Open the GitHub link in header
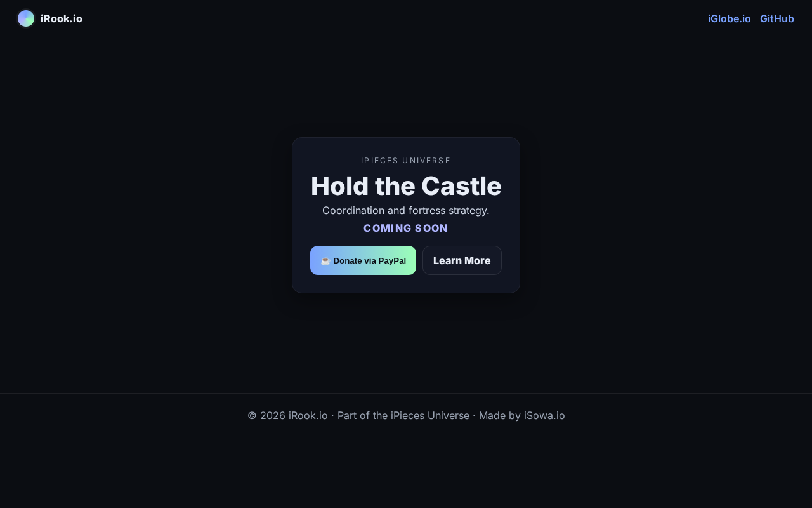The height and width of the screenshot is (508, 812). 777,18
